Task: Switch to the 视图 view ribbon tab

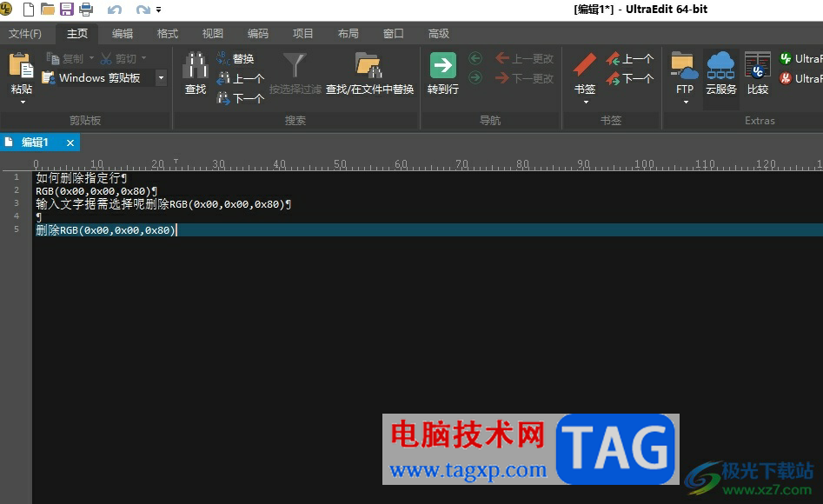Action: [x=213, y=34]
